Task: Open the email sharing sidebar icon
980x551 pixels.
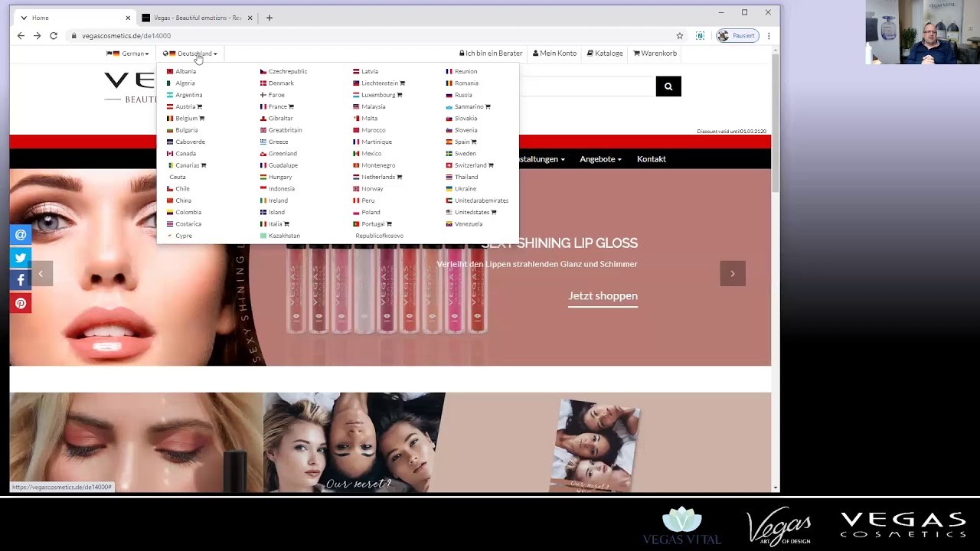Action: 20,234
